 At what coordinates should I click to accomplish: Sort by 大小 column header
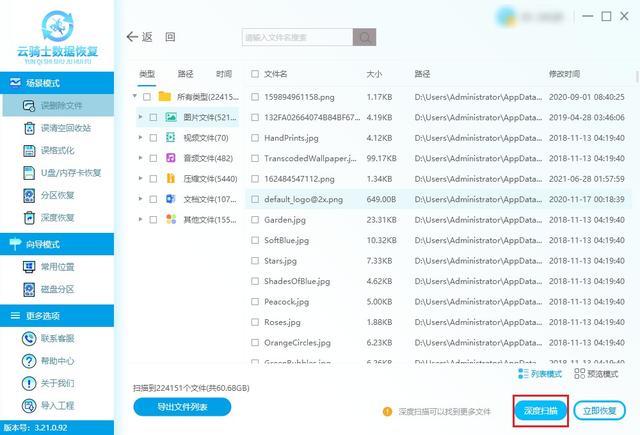pos(374,74)
